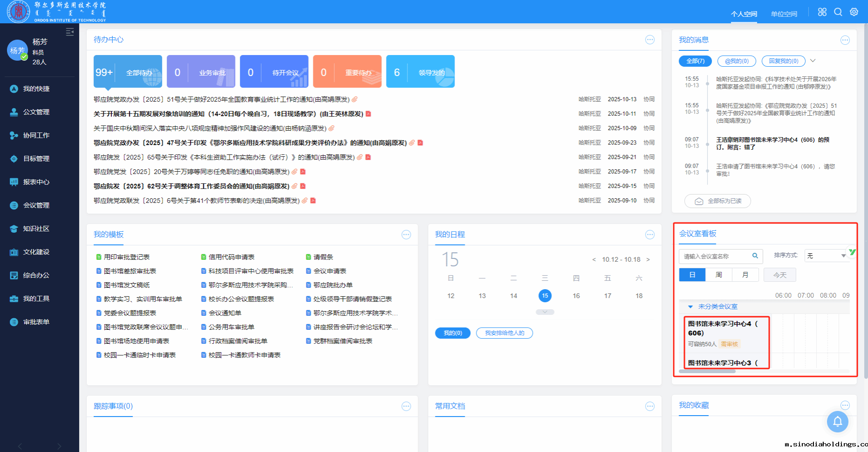This screenshot has width=868, height=452.
Task: Switch to the 单位空间 tab
Action: pos(784,14)
